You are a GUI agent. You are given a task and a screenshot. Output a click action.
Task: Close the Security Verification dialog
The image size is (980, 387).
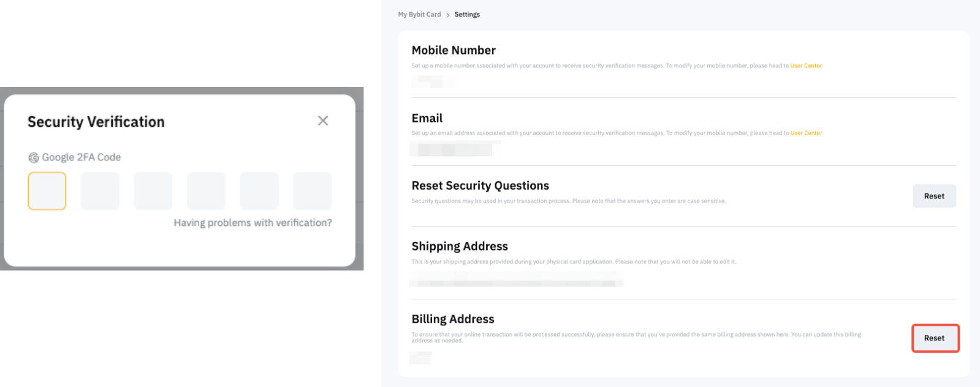click(x=323, y=121)
